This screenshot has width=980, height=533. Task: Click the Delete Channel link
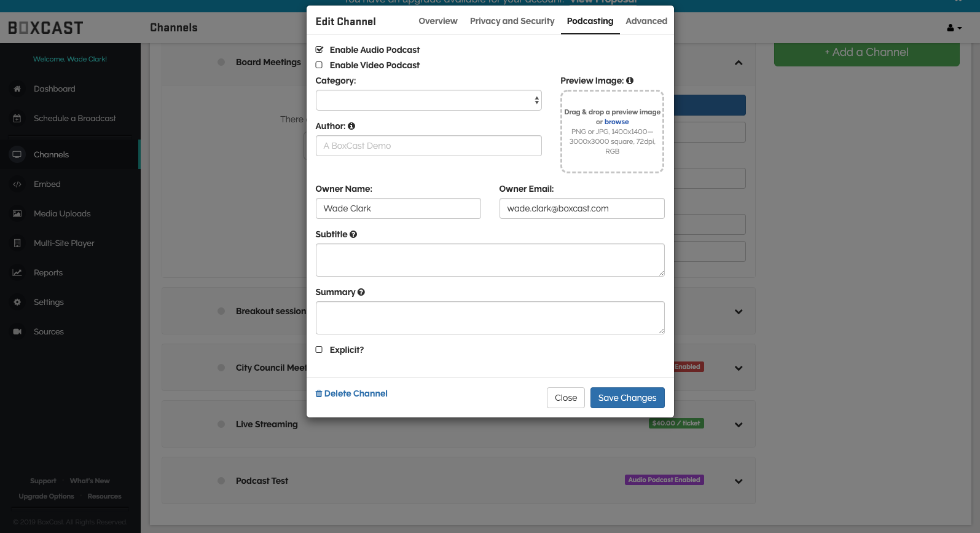pos(351,393)
